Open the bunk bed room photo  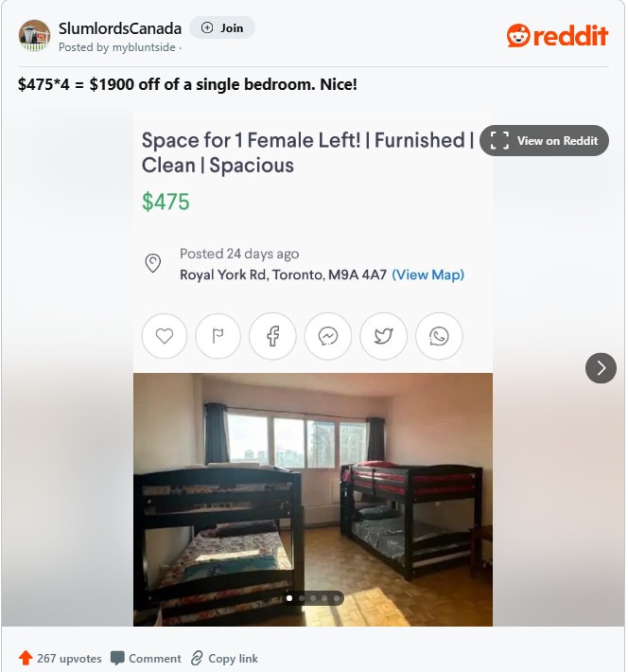pos(313,500)
